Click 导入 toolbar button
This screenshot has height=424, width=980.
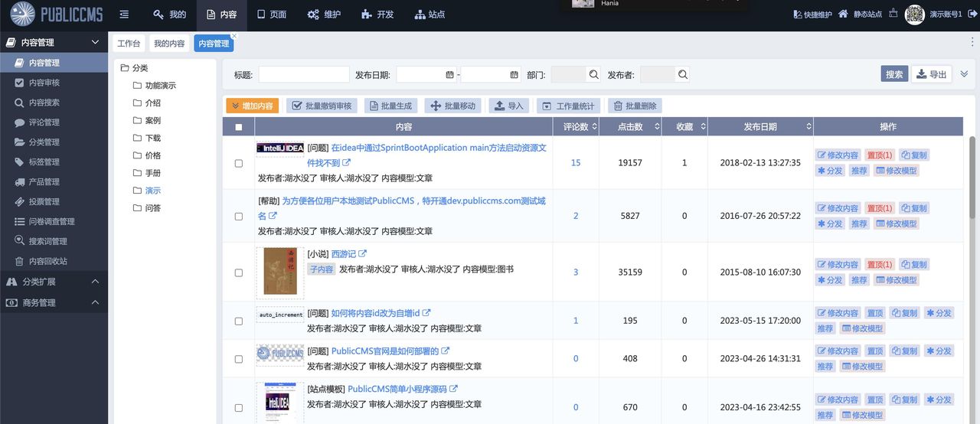tap(508, 106)
